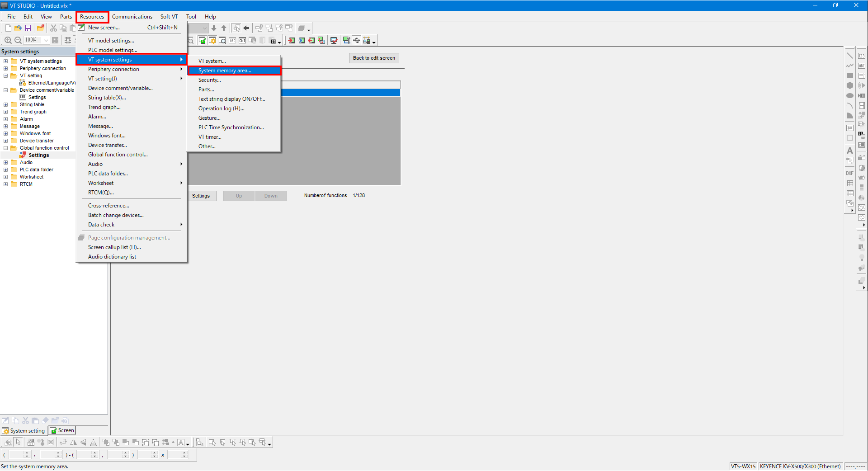Click the DXF import icon
Viewport: 868px width, 471px height.
click(850, 173)
